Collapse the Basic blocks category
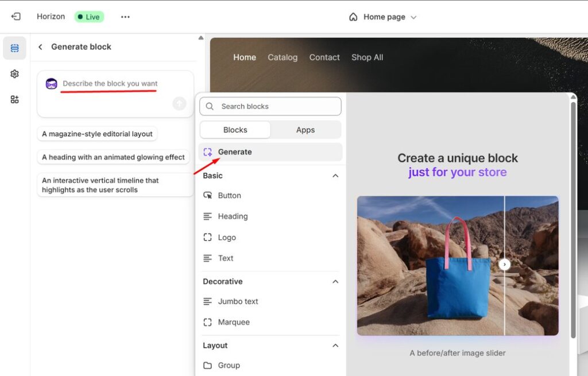The image size is (588, 376). click(x=335, y=176)
